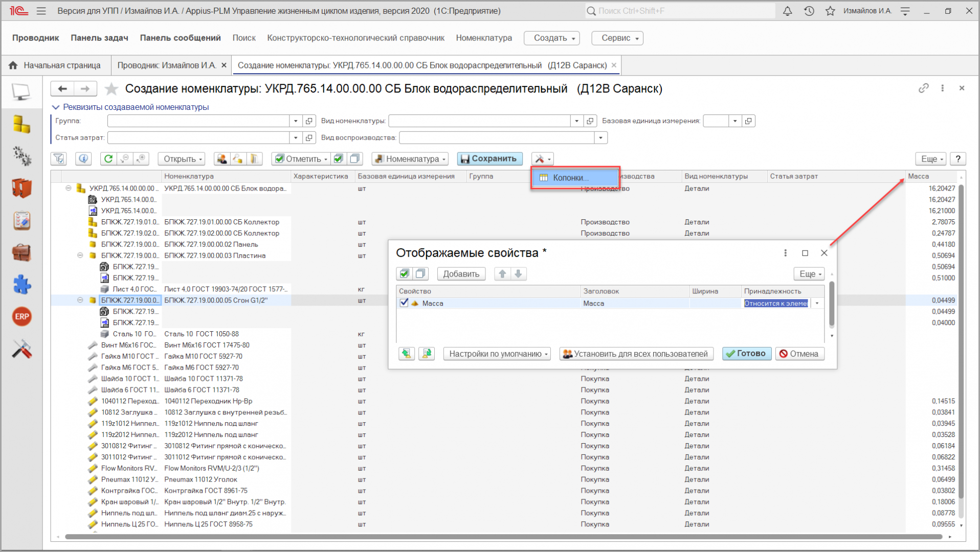Open the notifications bell icon
This screenshot has height=552, width=980.
pos(787,11)
